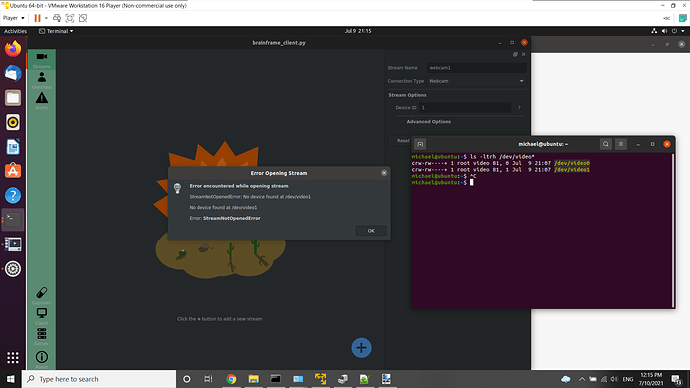Click the Reset button in stream panel
Screen dimensions: 690x388
tap(401, 141)
